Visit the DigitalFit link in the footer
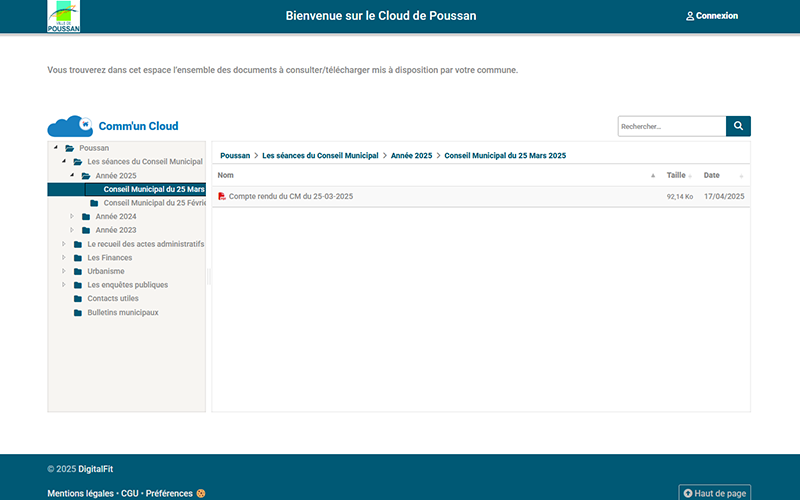The image size is (800, 500). (x=96, y=469)
